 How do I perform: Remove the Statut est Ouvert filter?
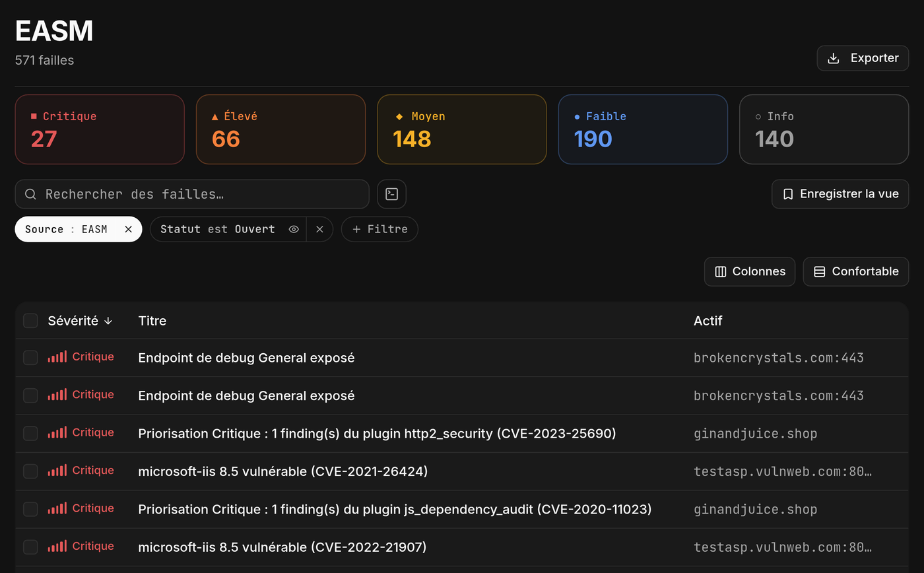[319, 229]
